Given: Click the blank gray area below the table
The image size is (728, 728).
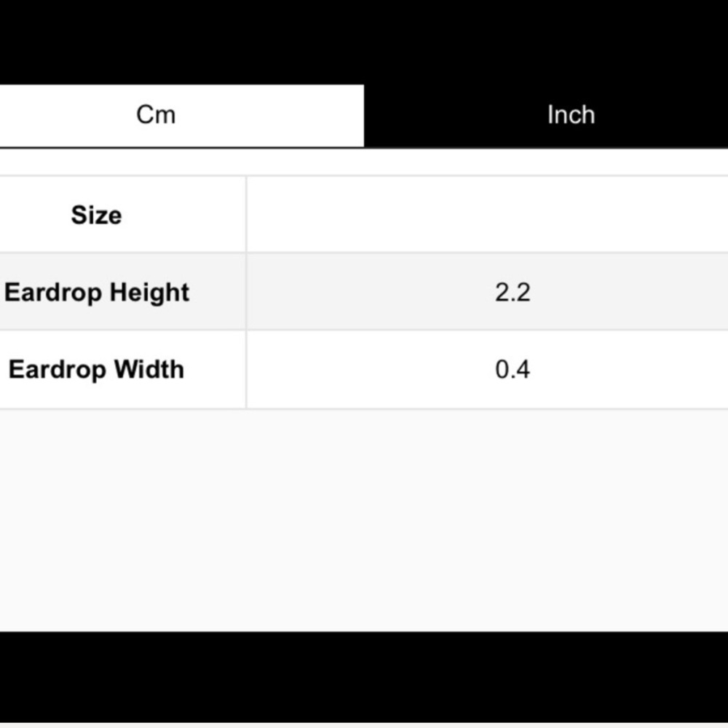Looking at the screenshot, I should click(364, 520).
